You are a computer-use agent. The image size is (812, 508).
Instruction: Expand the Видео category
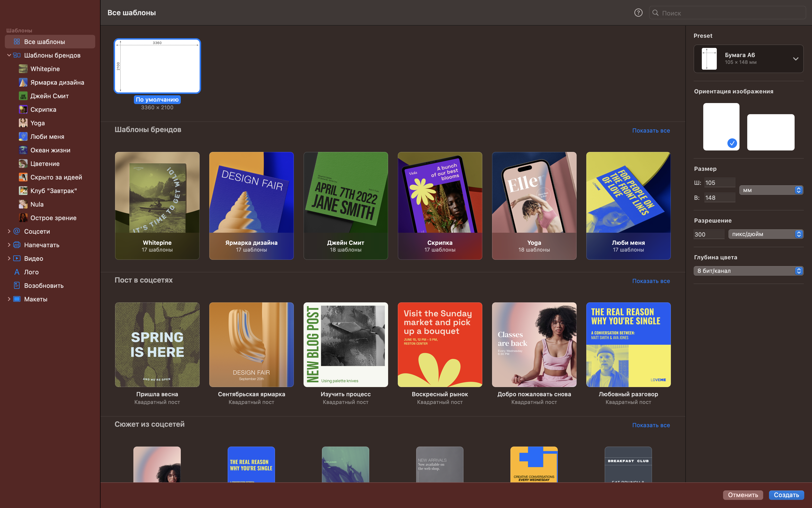click(x=9, y=258)
